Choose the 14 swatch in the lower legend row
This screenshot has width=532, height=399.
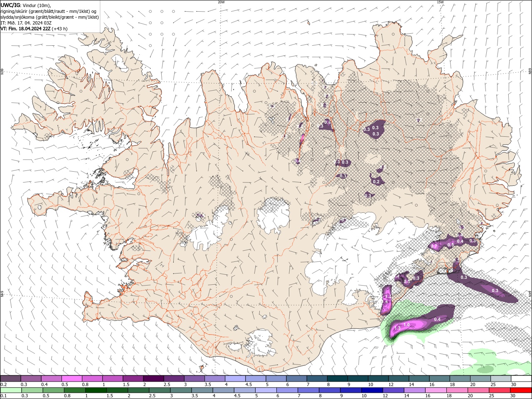[414, 390]
